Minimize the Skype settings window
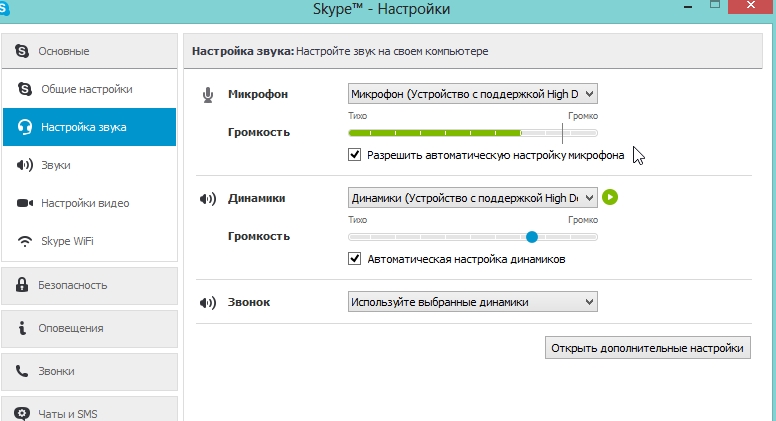This screenshot has width=776, height=421. pos(688,7)
